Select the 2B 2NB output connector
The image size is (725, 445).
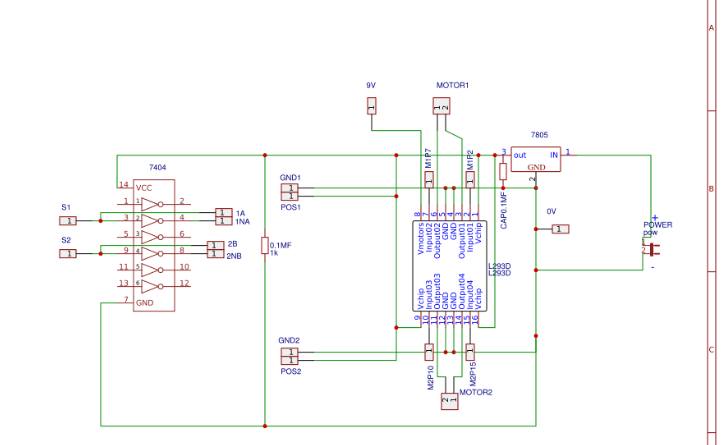click(214, 250)
